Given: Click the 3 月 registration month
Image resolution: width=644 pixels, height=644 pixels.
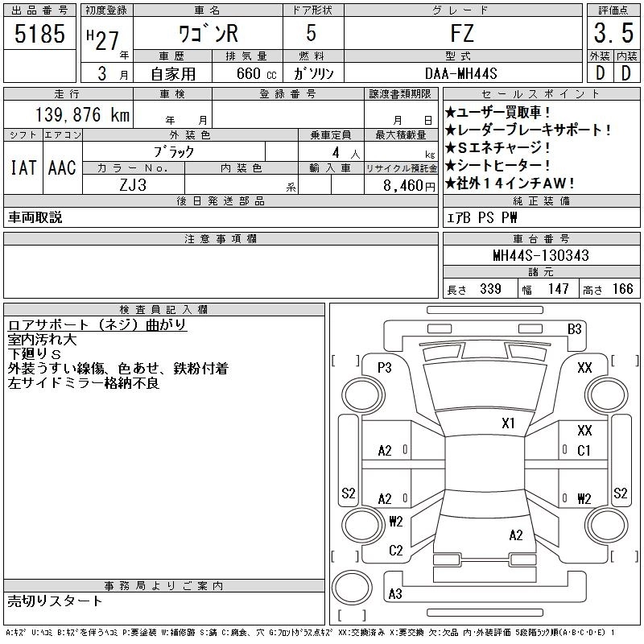Looking at the screenshot, I should click(113, 73).
